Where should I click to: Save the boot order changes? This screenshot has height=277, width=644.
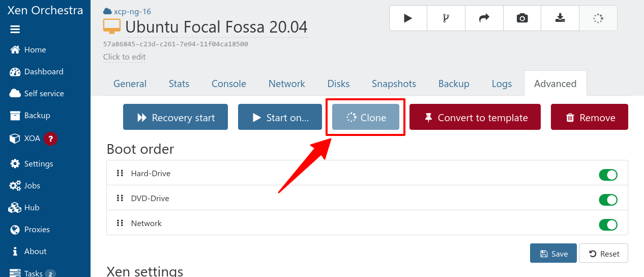click(553, 253)
